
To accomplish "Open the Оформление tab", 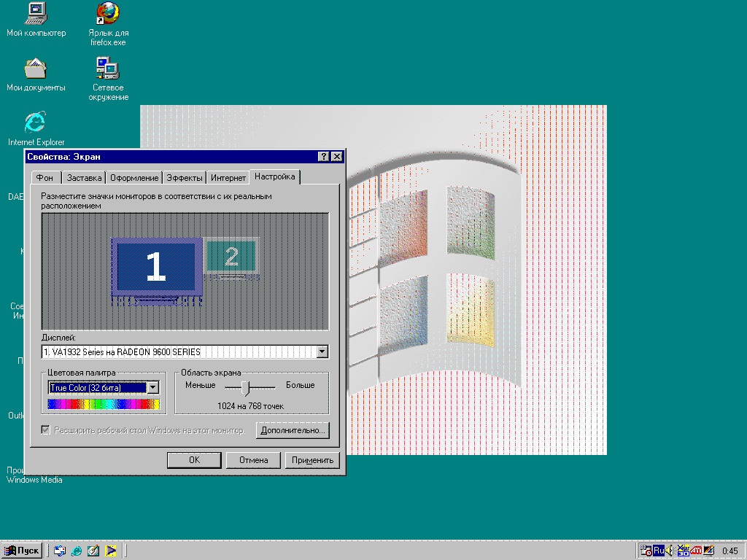I will 134,178.
